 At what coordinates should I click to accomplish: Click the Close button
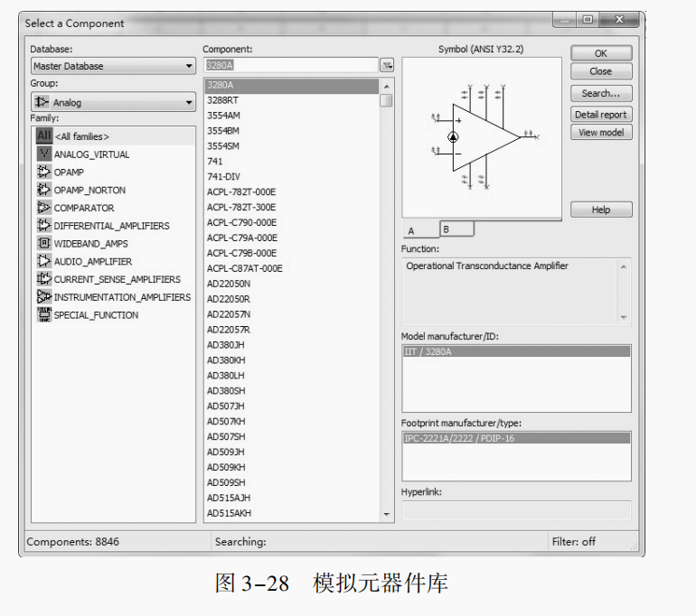click(x=601, y=71)
